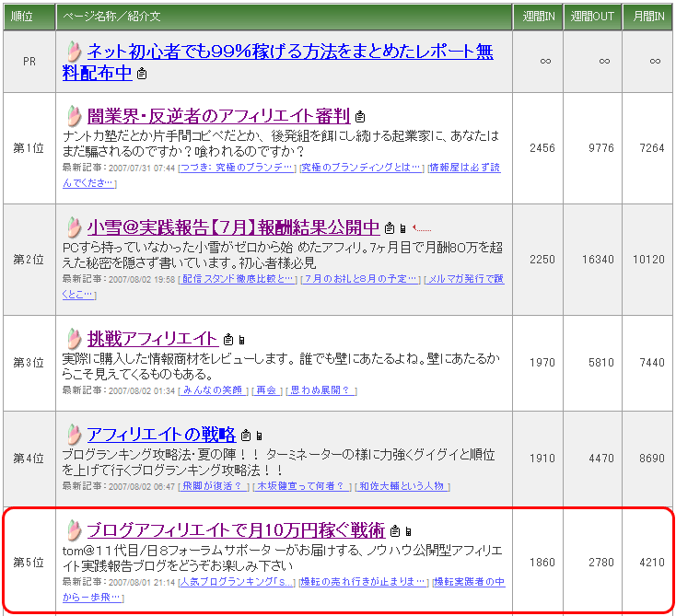
Task: Click the monthly IN value 10120
Action: coord(648,259)
